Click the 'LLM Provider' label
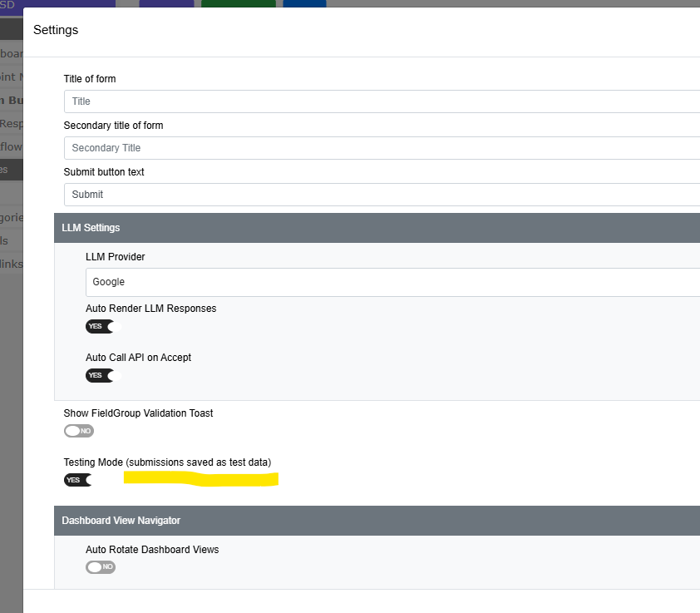The width and height of the screenshot is (700, 613). coord(116,257)
